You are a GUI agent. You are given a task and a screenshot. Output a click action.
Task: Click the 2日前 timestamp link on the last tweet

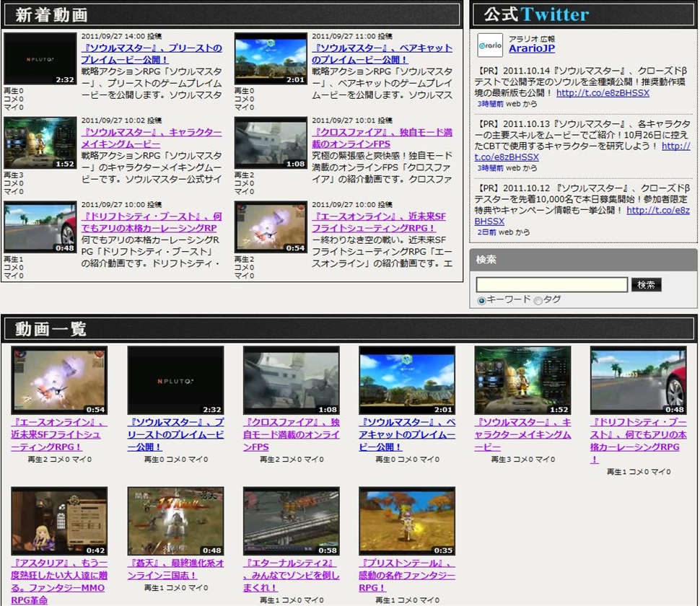tap(486, 232)
